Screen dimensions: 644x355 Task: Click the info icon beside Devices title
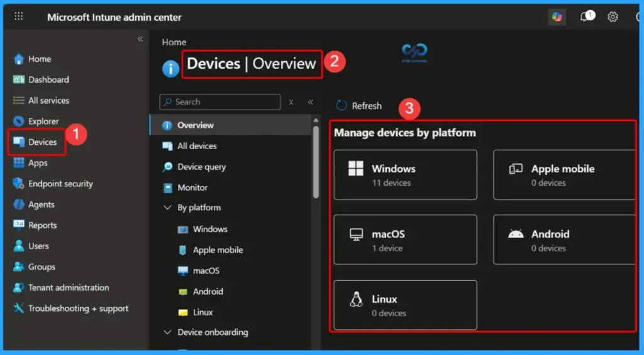coord(170,69)
